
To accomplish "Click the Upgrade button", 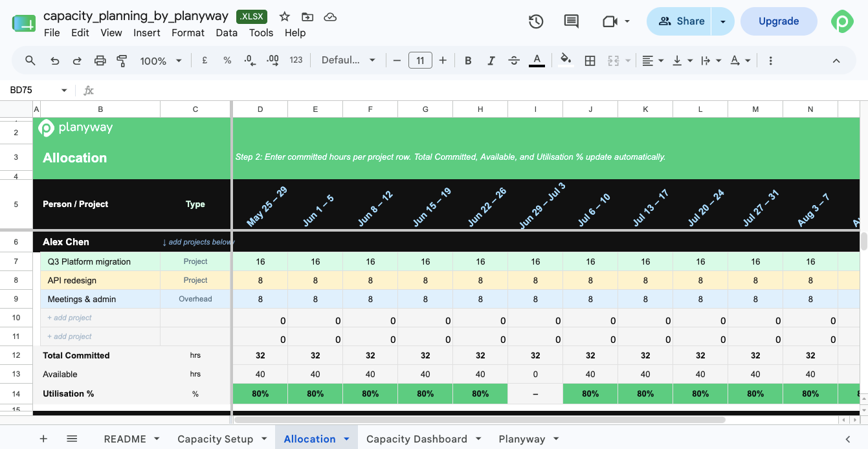I will [779, 21].
